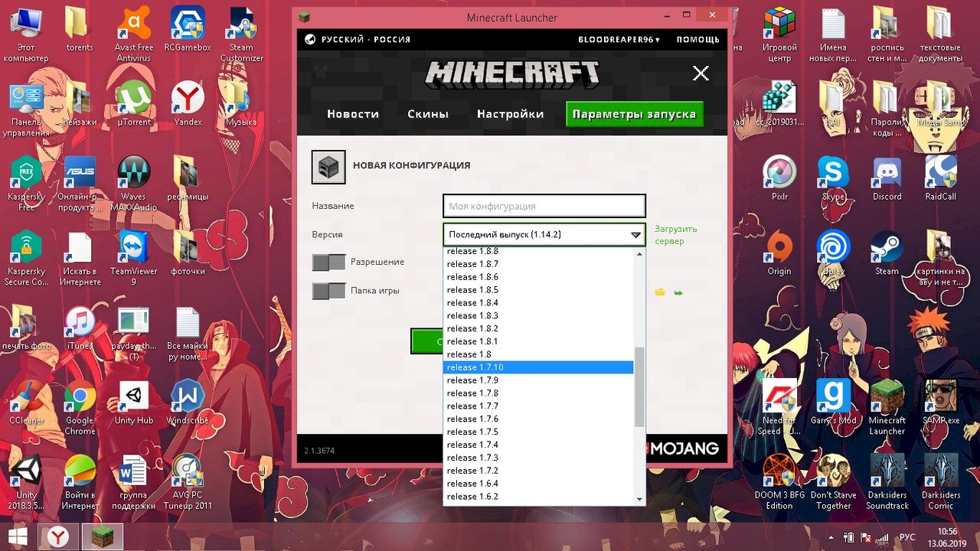Viewport: 980px width, 551px height.
Task: Switch to Скины tab
Action: pyautogui.click(x=428, y=114)
